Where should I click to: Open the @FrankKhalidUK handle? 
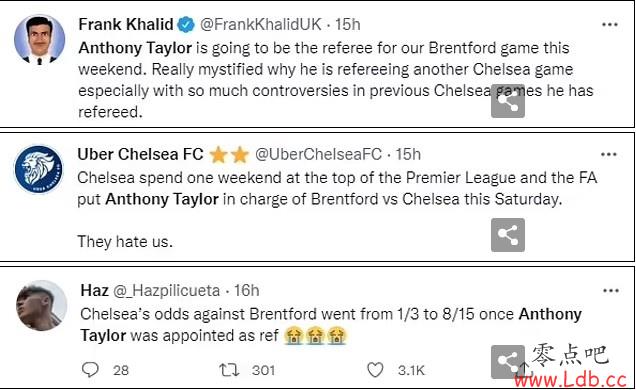[260, 24]
